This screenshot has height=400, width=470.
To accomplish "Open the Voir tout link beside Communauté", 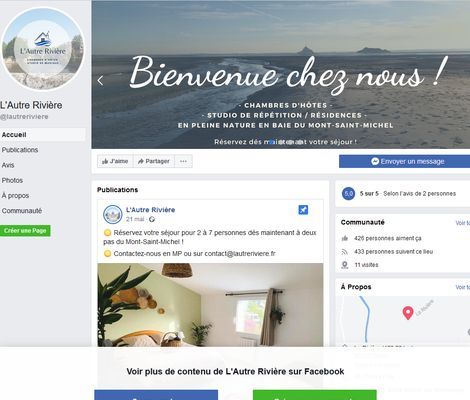I will point(463,223).
